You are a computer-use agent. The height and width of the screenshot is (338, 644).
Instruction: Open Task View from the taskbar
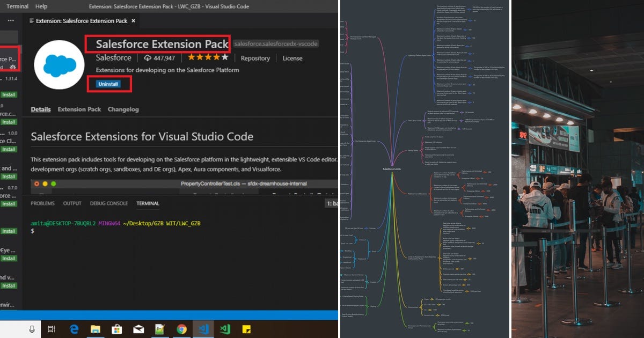(52, 329)
